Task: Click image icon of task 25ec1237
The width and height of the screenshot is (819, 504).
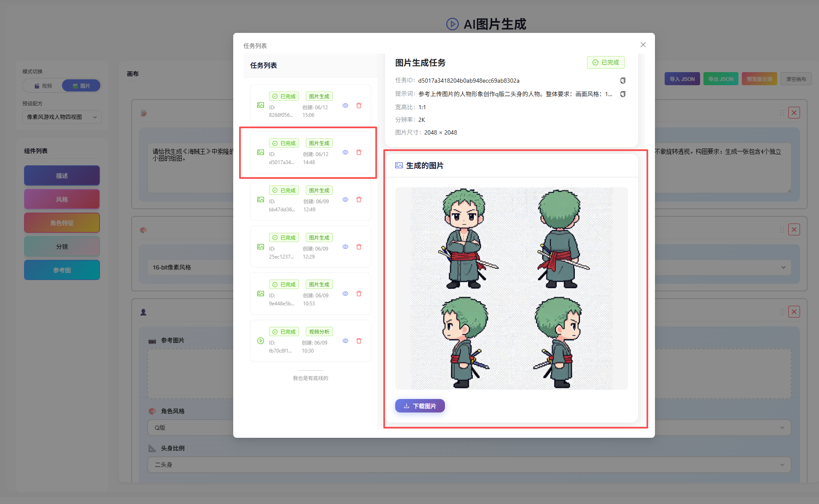Action: point(261,247)
